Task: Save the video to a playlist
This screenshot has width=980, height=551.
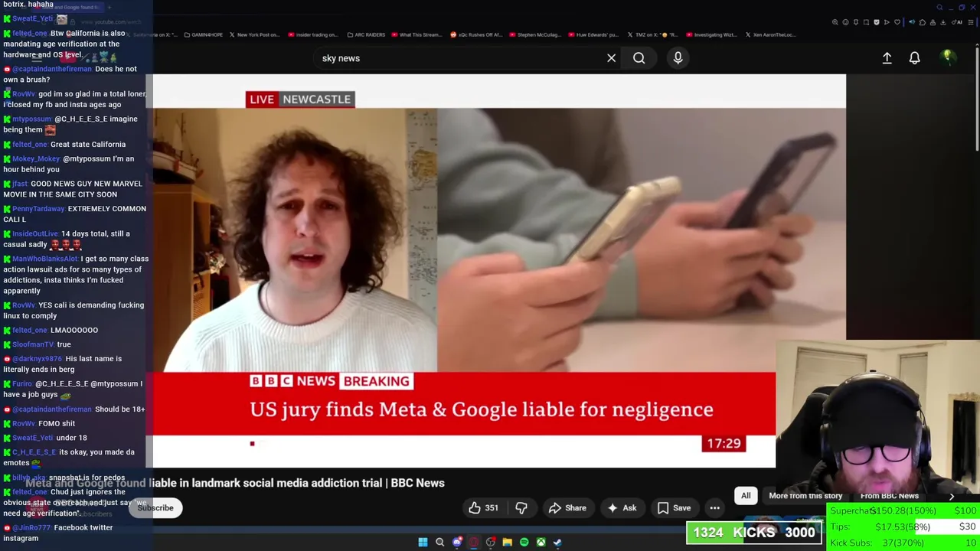Action: tap(674, 508)
